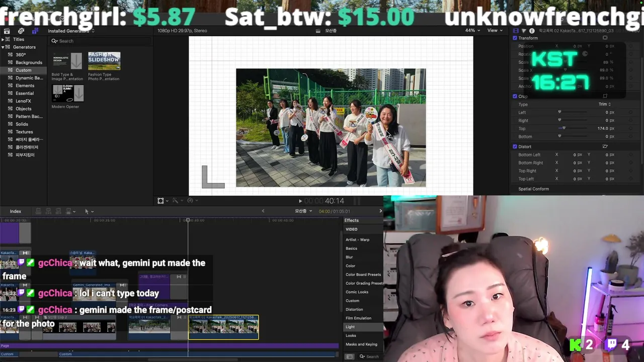The image size is (644, 362).
Task: Click the Crop onscreen controls icon
Action: click(x=605, y=96)
